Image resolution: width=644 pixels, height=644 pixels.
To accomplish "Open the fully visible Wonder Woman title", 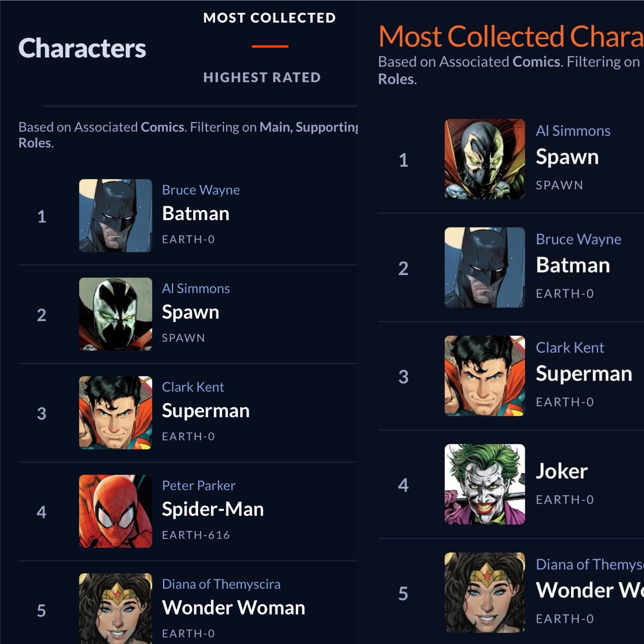I will click(233, 607).
